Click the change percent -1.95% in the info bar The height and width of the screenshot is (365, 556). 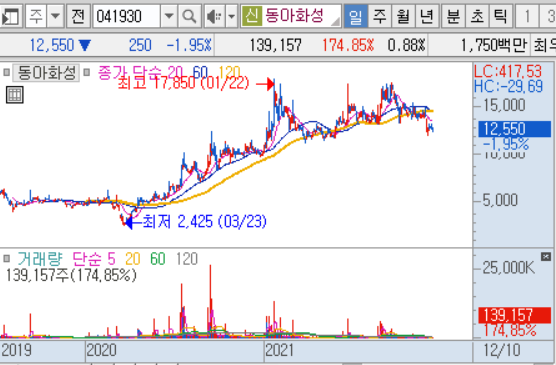[x=189, y=45]
